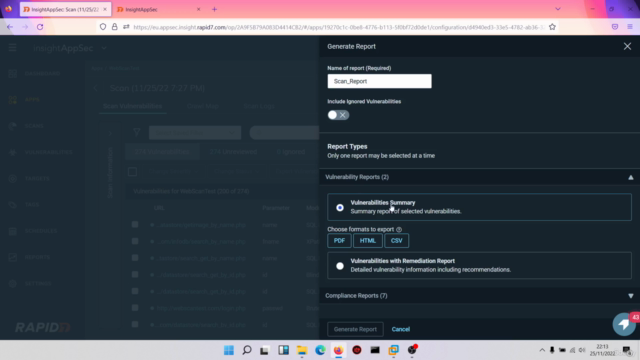Viewport: 640px width, 360px height.
Task: Click the Dashboard sidebar icon
Action: tap(13, 73)
